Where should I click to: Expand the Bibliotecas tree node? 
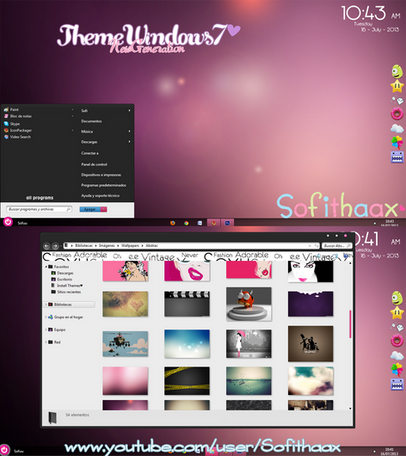(46, 304)
